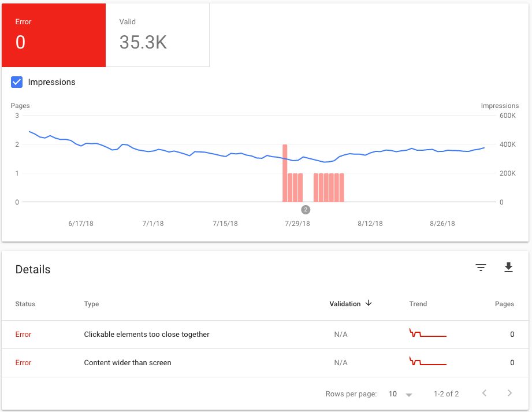Select the Valid status card showing 35.3K

click(157, 35)
